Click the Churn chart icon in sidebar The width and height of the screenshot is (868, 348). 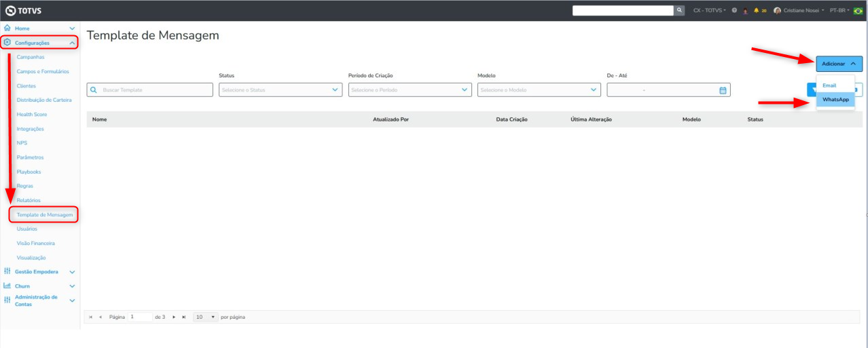click(x=7, y=286)
